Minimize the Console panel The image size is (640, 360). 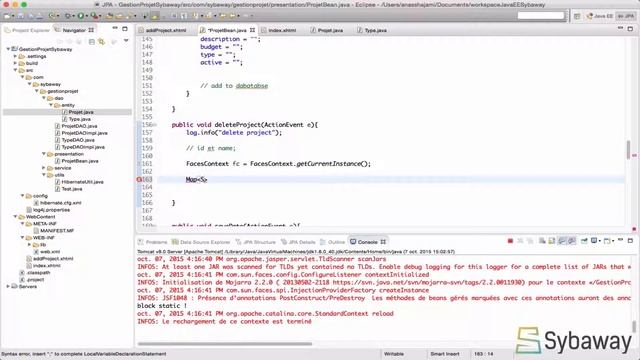point(620,240)
